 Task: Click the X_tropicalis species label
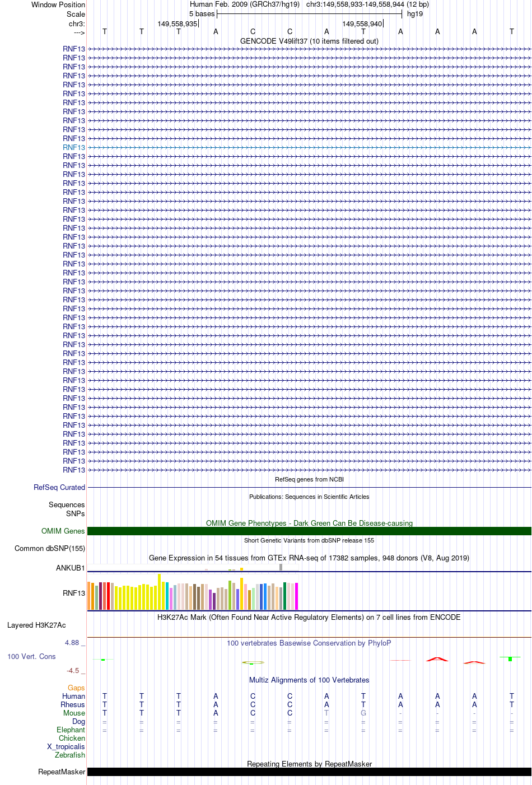point(66,747)
